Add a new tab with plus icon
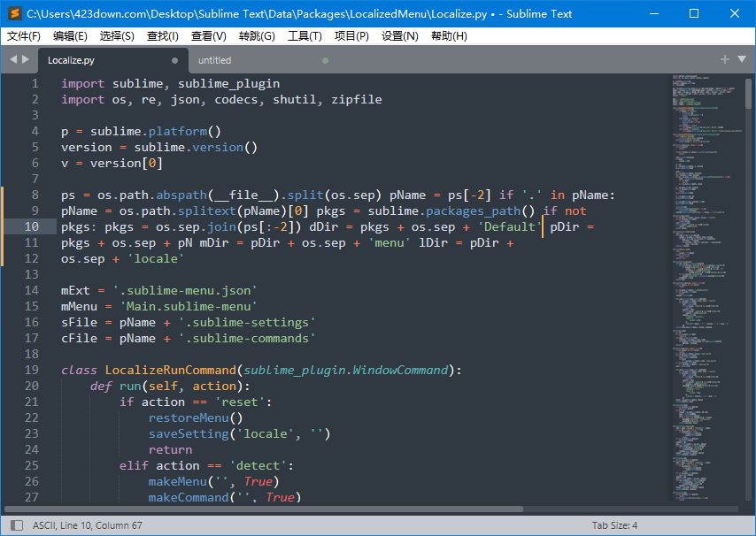This screenshot has width=756, height=536. 725,59
